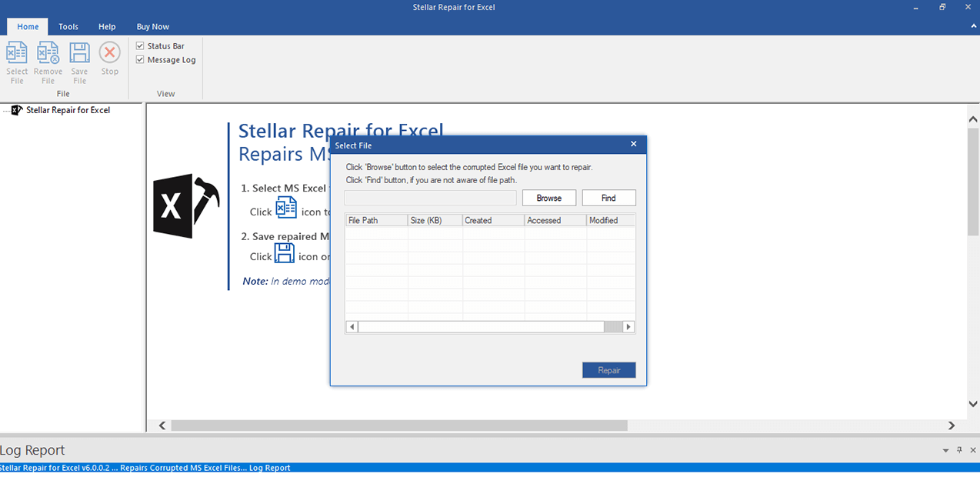Screen dimensions: 980x504
Task: Switch to the Help tab
Action: click(x=107, y=27)
